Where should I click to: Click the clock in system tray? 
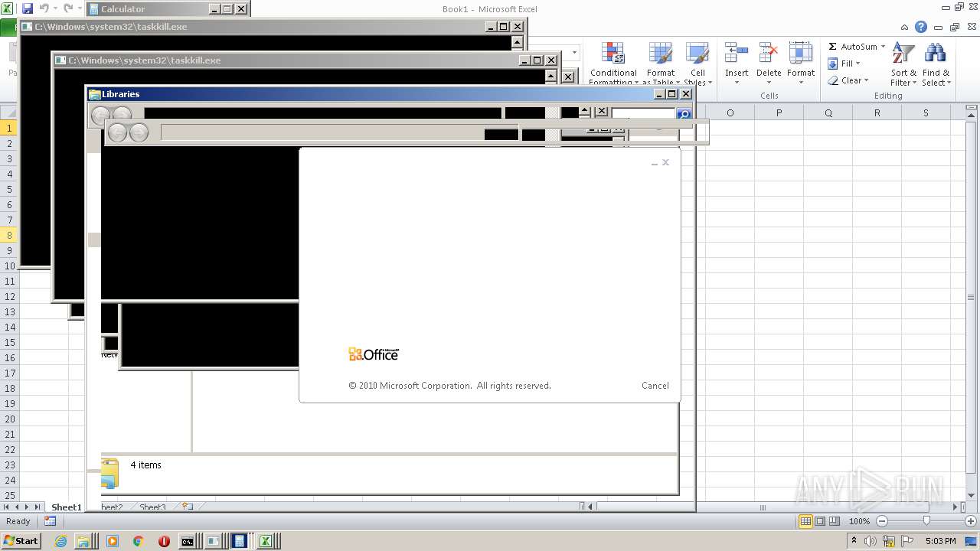[x=940, y=541]
